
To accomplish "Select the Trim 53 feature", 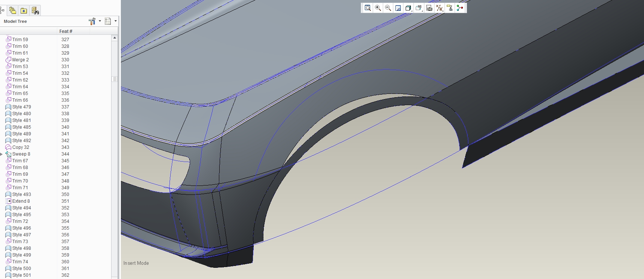I will point(20,67).
